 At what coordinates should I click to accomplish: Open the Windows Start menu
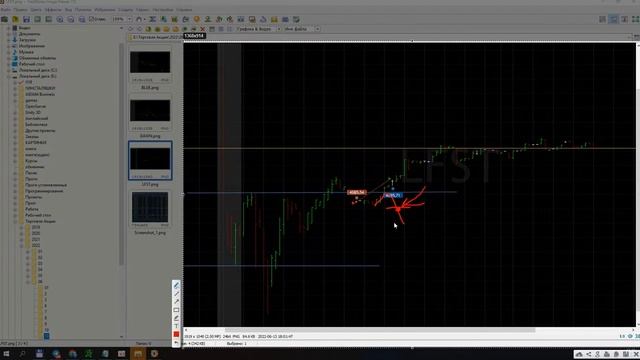pyautogui.click(x=6, y=353)
